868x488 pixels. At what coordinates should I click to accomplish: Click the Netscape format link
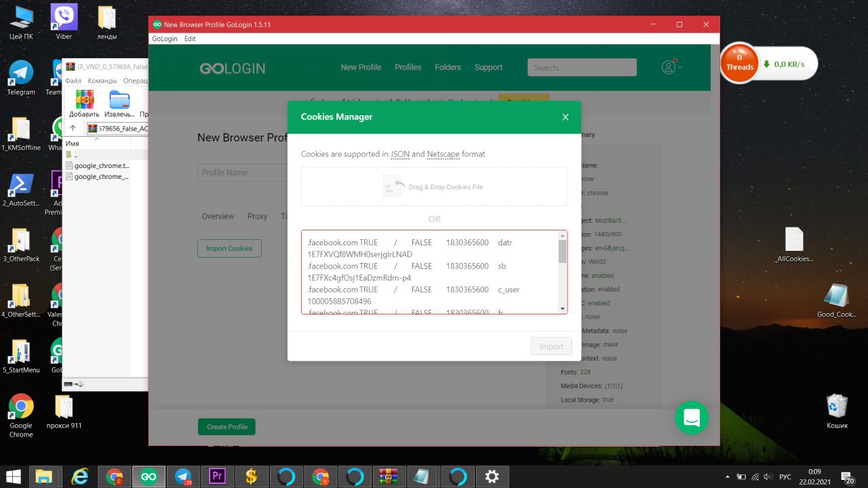coord(443,154)
